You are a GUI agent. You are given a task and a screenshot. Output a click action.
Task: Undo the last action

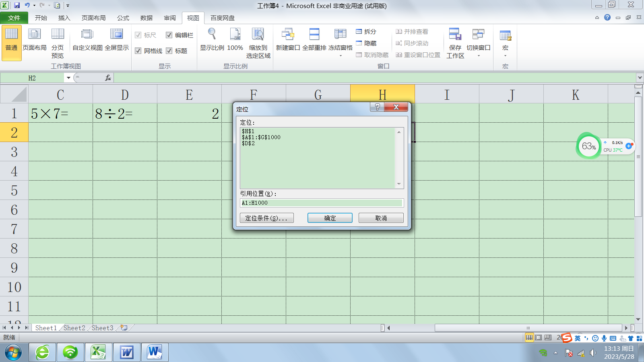[27, 5]
